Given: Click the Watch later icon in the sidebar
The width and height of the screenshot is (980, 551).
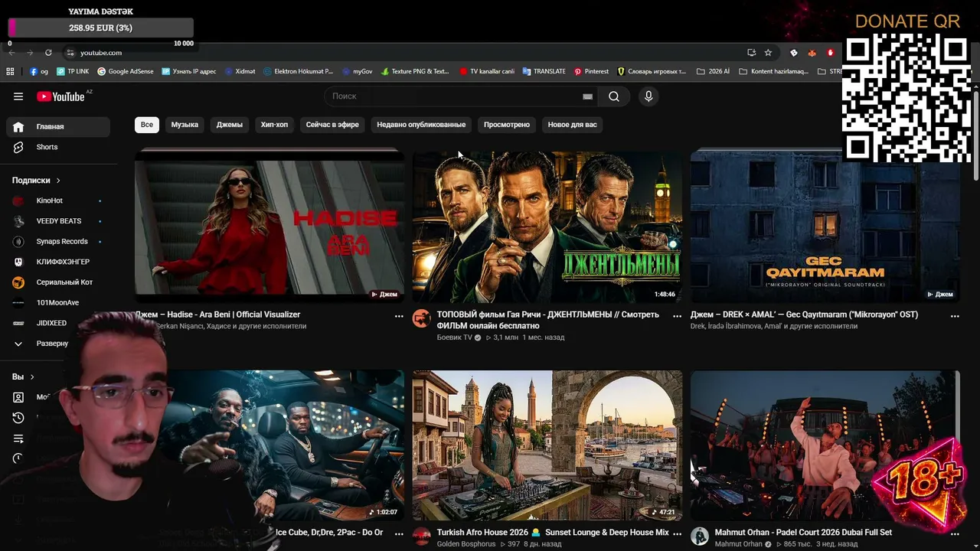Looking at the screenshot, I should coord(18,458).
